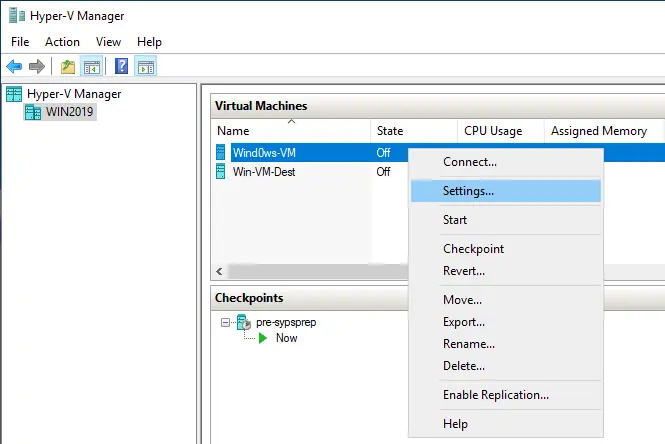Toggle the Show/Hide Console Tree icon
The width and height of the screenshot is (665, 444).
click(x=92, y=67)
